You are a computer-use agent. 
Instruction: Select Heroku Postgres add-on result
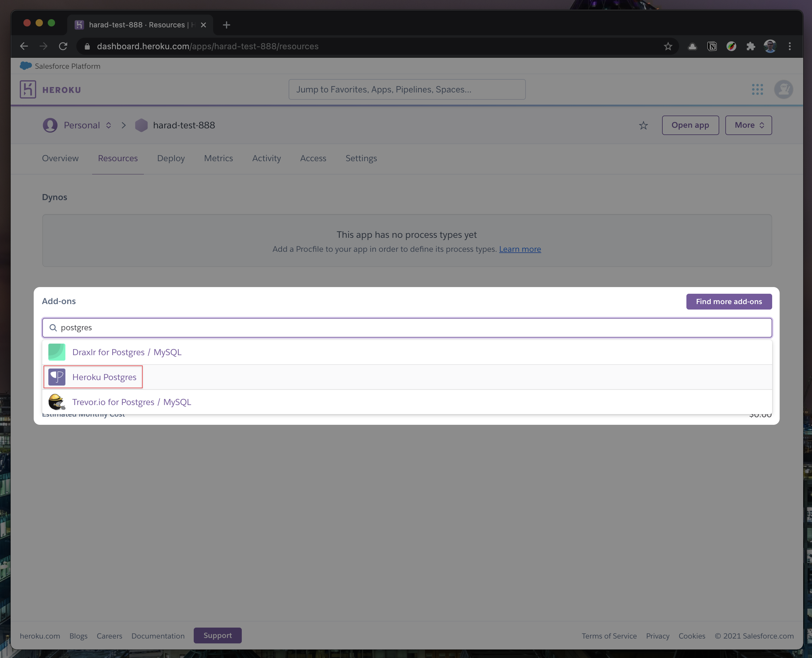104,377
